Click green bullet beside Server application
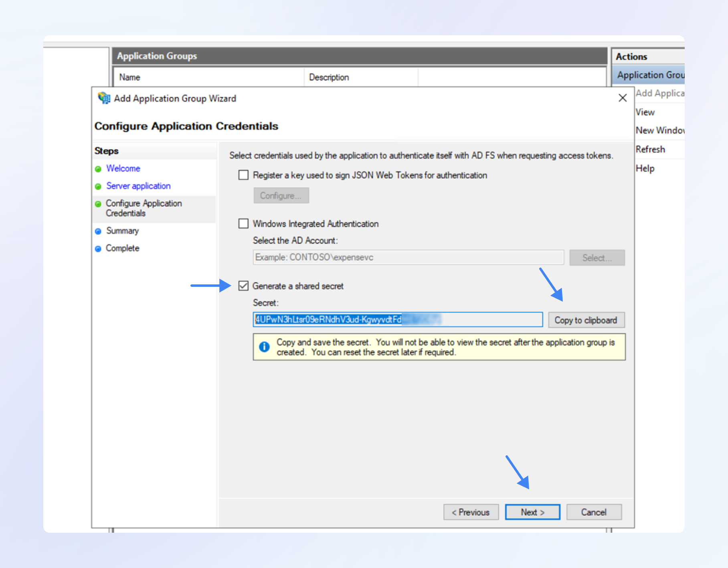The width and height of the screenshot is (728, 568). click(x=98, y=187)
